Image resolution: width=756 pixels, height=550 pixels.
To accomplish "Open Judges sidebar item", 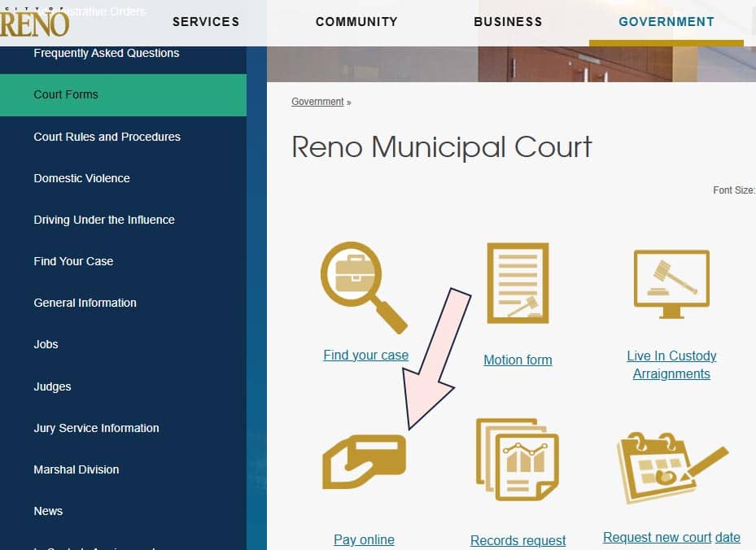I will coord(52,386).
